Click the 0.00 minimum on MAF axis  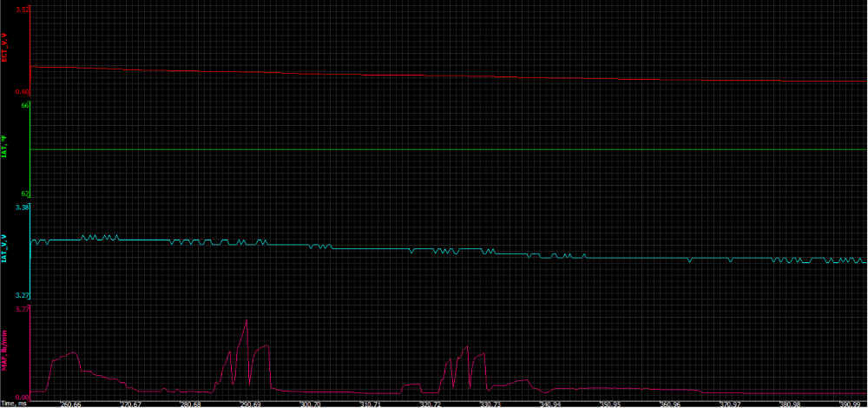pyautogui.click(x=23, y=397)
